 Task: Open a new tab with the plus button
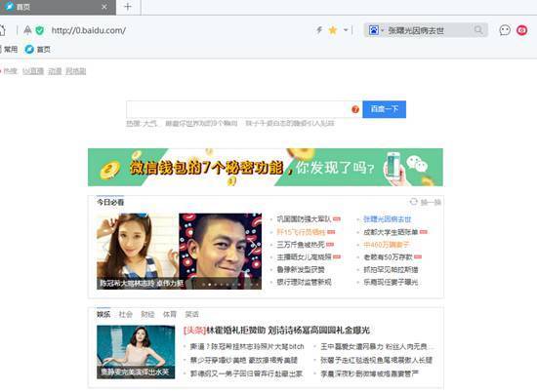click(128, 7)
